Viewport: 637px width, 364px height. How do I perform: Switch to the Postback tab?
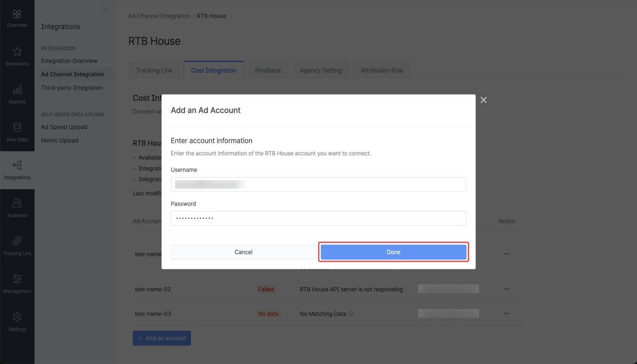268,71
